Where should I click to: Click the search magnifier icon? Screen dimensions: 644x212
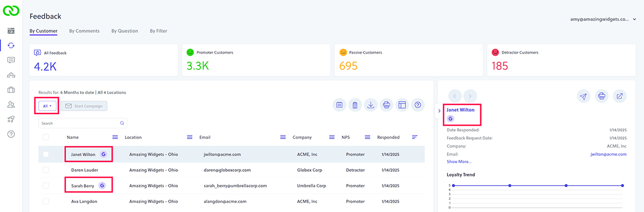point(122,123)
